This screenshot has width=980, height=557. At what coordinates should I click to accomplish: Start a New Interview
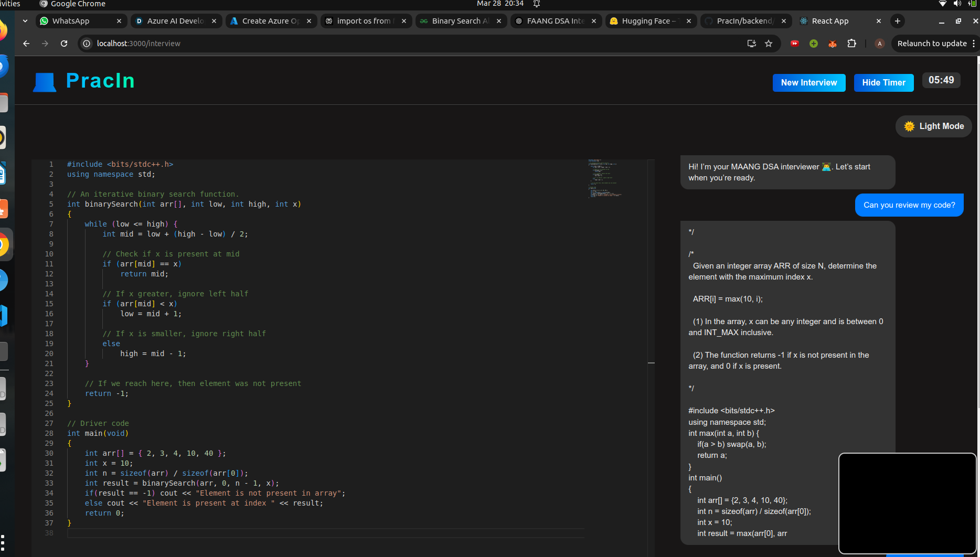(808, 83)
